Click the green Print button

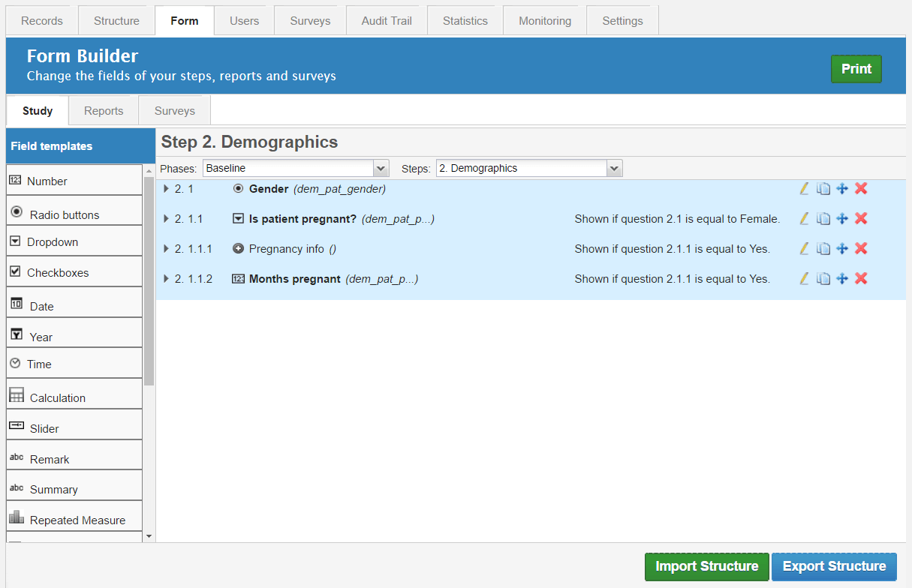click(x=856, y=69)
